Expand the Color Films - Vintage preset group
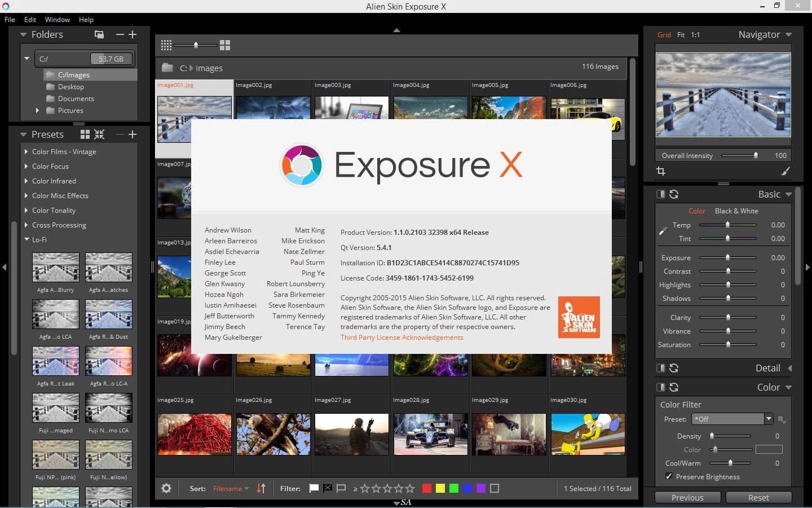This screenshot has width=812, height=508. (x=27, y=152)
